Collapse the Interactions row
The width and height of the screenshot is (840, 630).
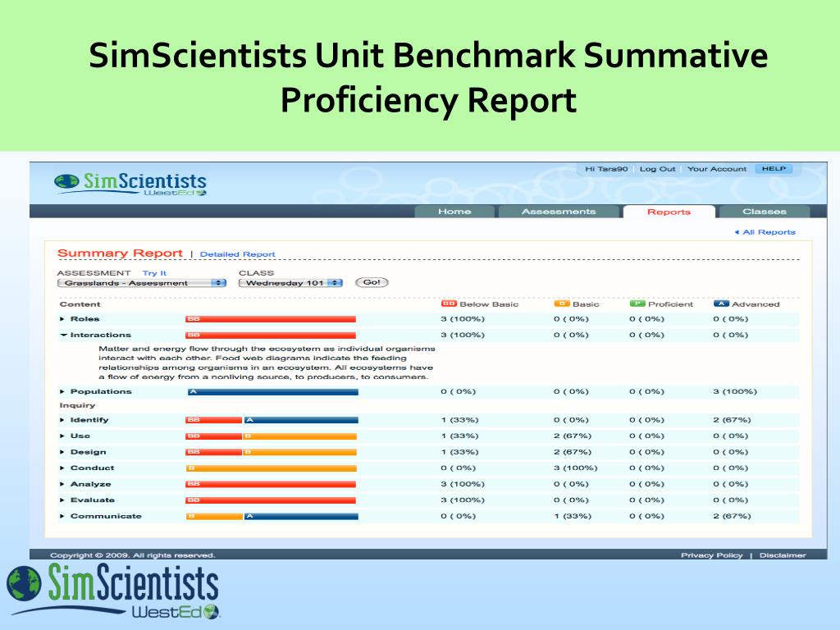[63, 335]
